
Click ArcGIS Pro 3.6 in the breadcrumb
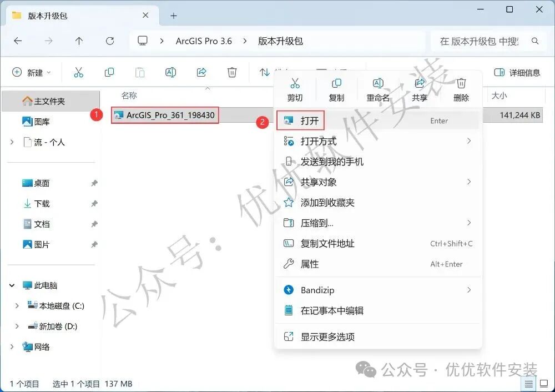coord(204,41)
